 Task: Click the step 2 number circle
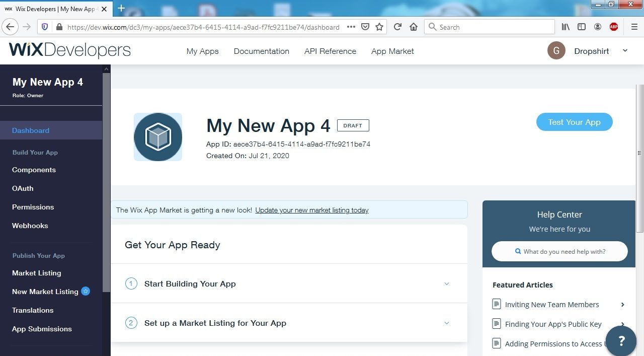[131, 323]
